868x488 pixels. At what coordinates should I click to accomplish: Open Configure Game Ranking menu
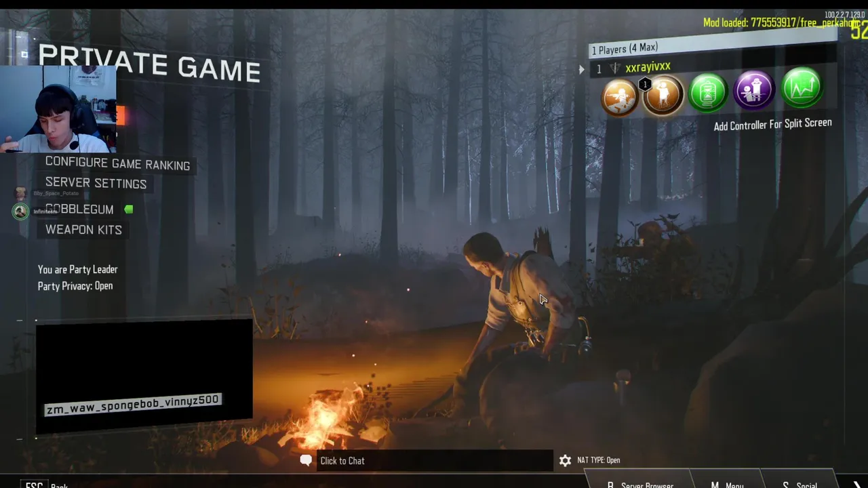coord(117,164)
